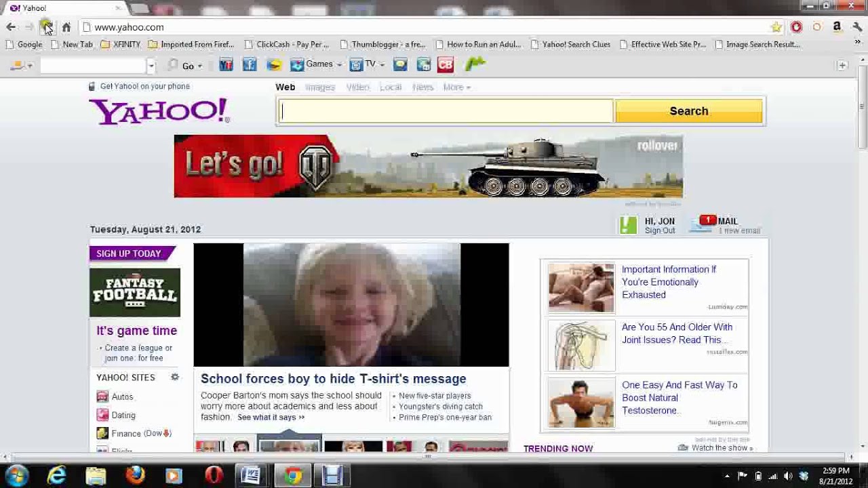Open the joint issues ad thumbnail
Image resolution: width=868 pixels, height=488 pixels.
[x=581, y=346]
